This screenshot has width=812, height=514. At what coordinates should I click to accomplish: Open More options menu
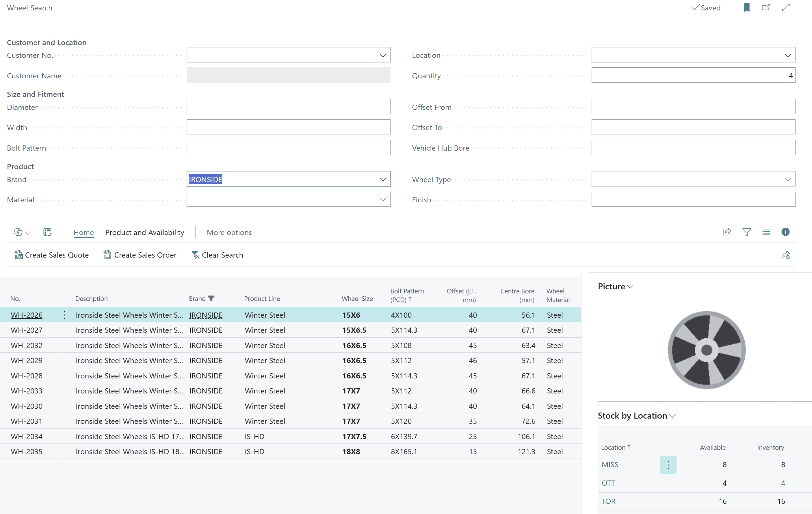[x=229, y=232]
